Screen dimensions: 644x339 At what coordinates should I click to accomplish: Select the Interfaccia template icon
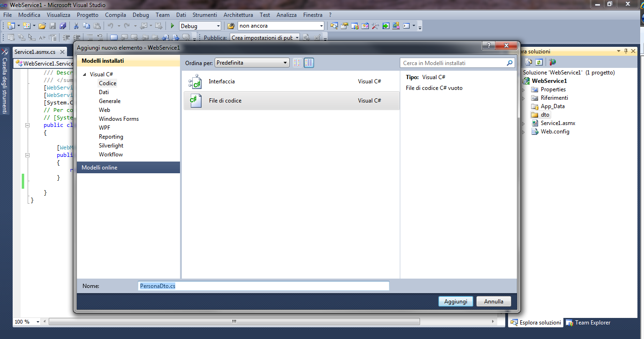[195, 81]
